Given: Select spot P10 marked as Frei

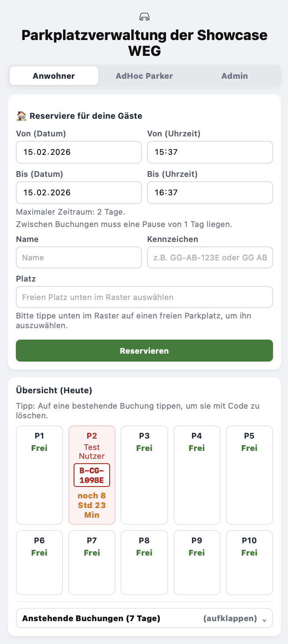Looking at the screenshot, I should (249, 562).
